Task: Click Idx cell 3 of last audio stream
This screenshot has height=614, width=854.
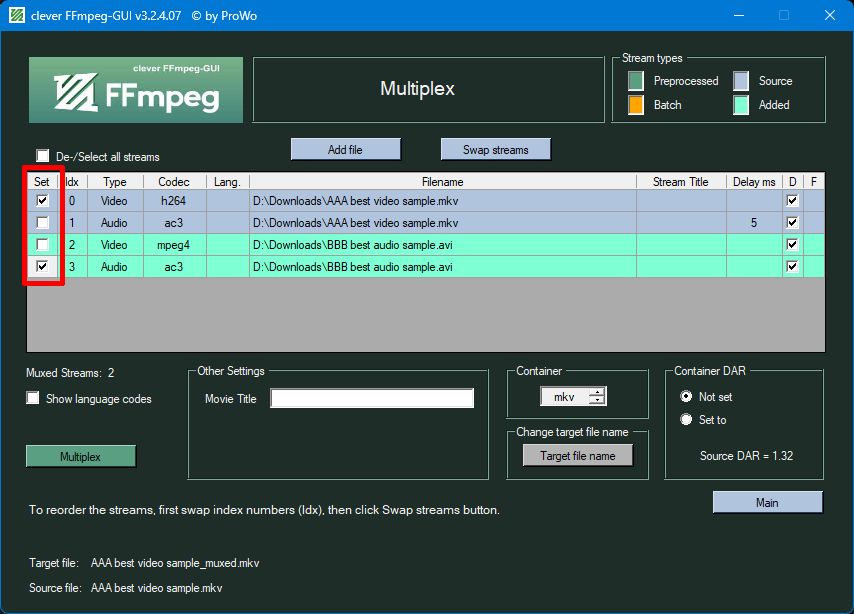Action: click(x=72, y=266)
